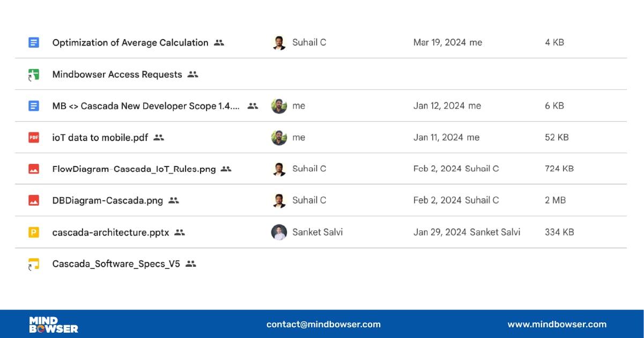Select the FlowDiagram-Cascada_IoT_Rules.png file name

coord(134,169)
